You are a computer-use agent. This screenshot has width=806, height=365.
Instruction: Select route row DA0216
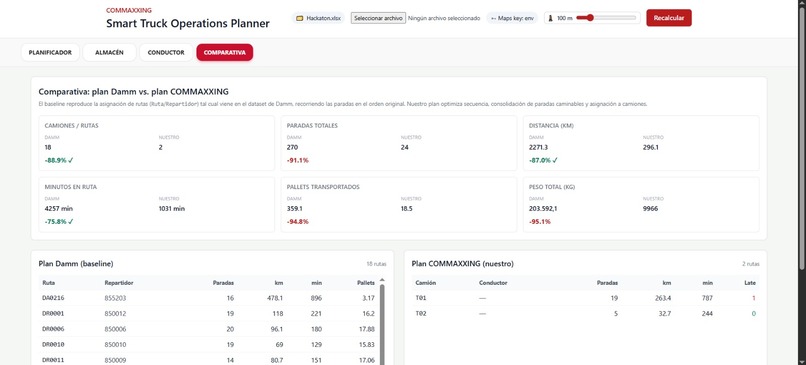point(209,298)
